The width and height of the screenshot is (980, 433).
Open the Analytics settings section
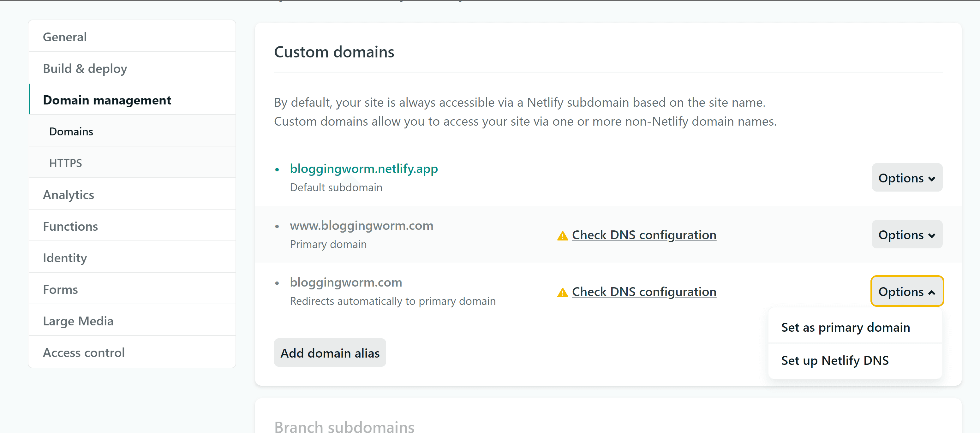click(69, 195)
